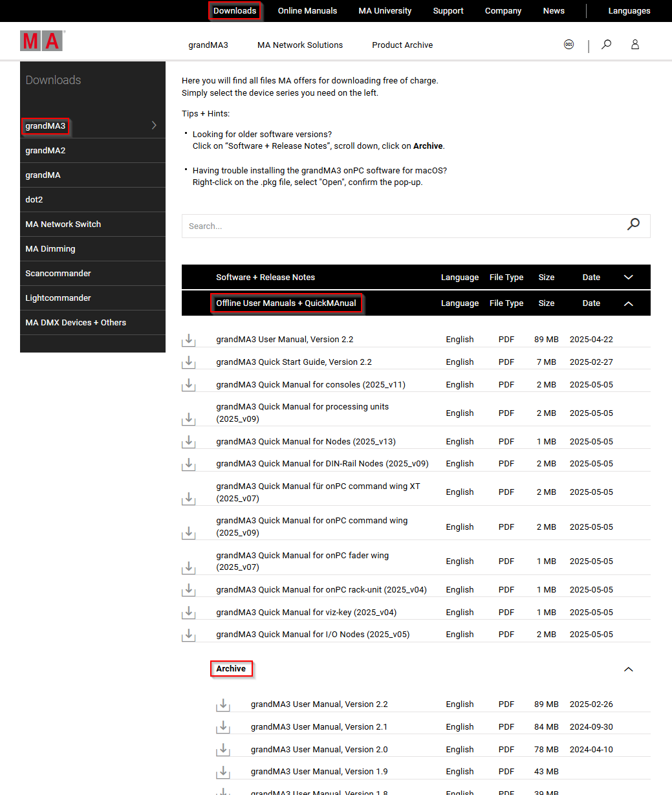Select dot2 in Downloads sidebar
This screenshot has width=672, height=795.
click(x=34, y=200)
